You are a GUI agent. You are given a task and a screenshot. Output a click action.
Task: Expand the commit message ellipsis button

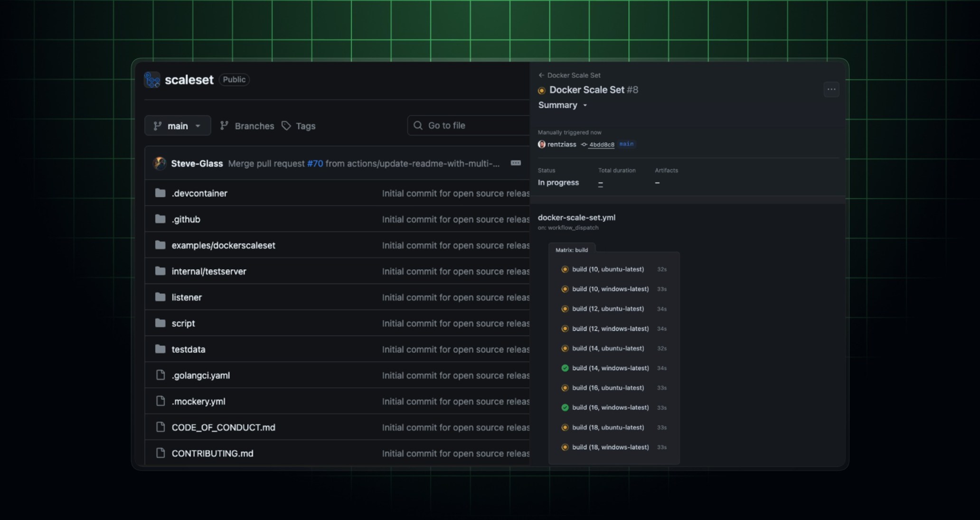click(x=516, y=163)
